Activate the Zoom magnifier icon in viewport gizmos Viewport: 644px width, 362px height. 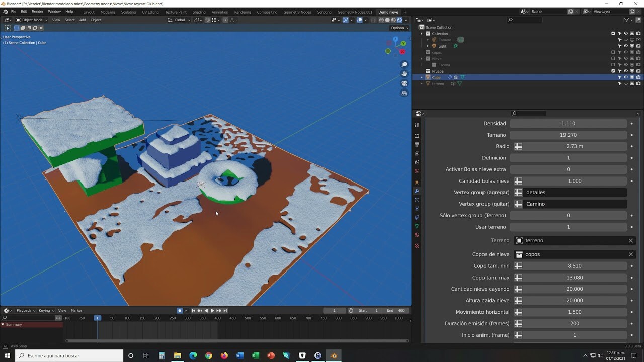[x=404, y=64]
